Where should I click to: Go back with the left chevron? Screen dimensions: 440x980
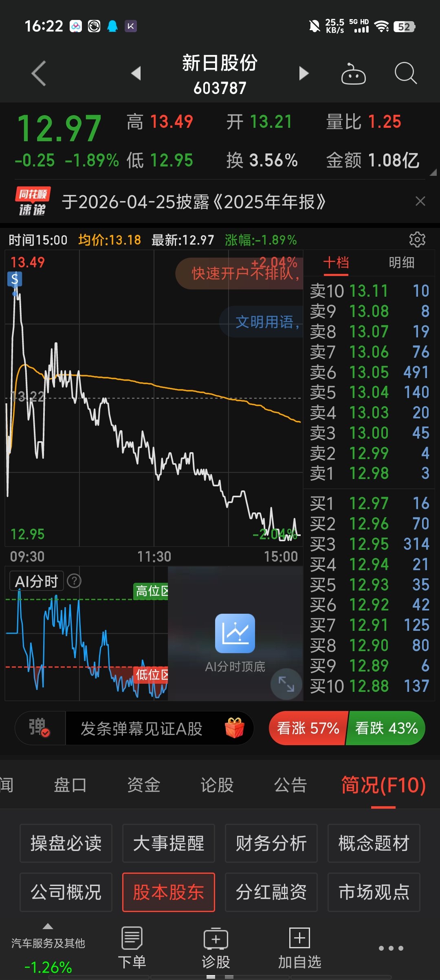pos(39,74)
